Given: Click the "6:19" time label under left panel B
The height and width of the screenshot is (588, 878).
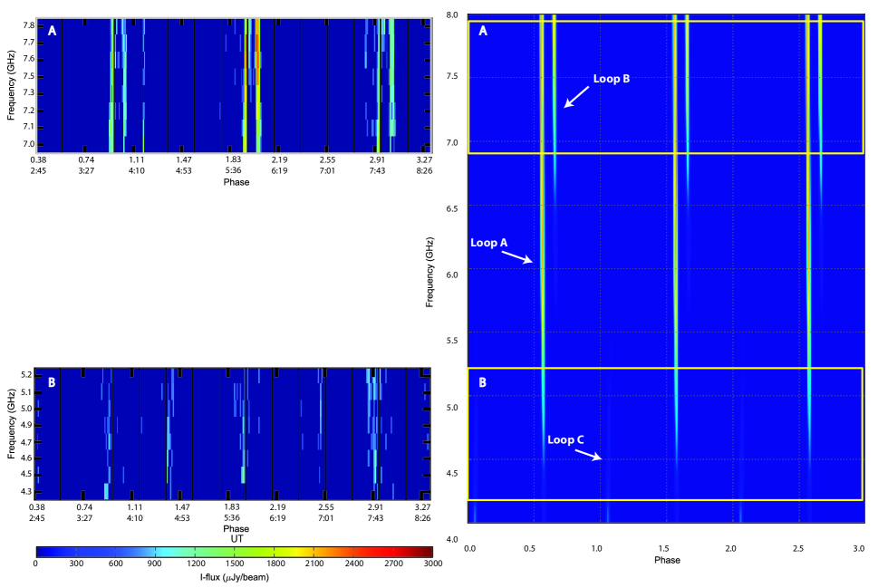Looking at the screenshot, I should point(278,518).
